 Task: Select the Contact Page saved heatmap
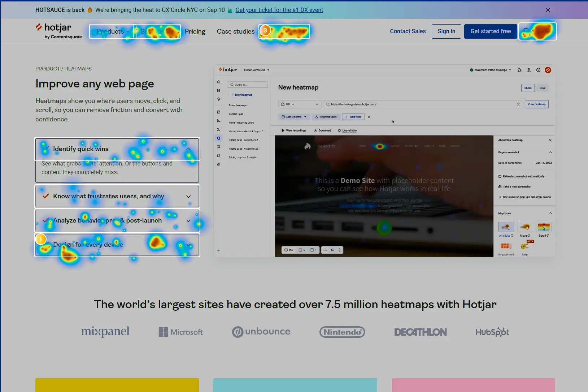tap(236, 114)
